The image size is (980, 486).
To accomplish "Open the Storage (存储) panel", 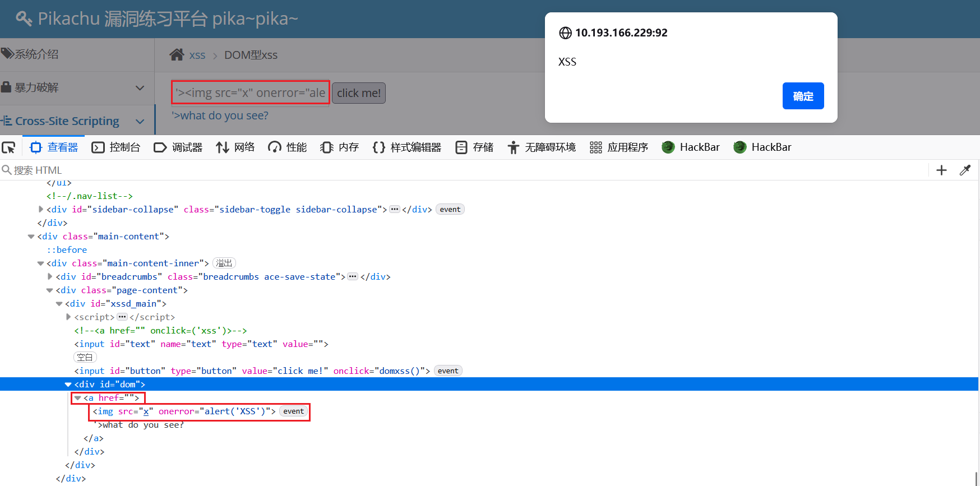I will [474, 147].
